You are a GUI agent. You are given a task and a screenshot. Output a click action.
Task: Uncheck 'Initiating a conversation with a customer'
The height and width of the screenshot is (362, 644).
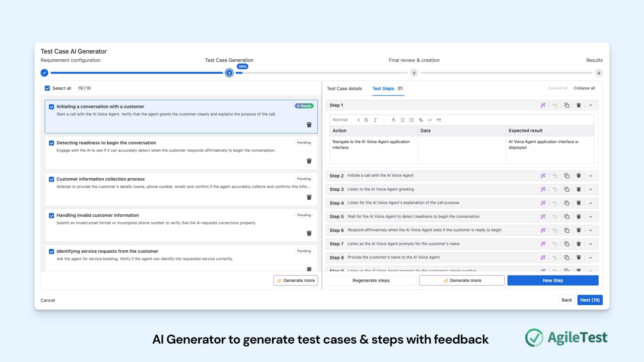pyautogui.click(x=51, y=107)
